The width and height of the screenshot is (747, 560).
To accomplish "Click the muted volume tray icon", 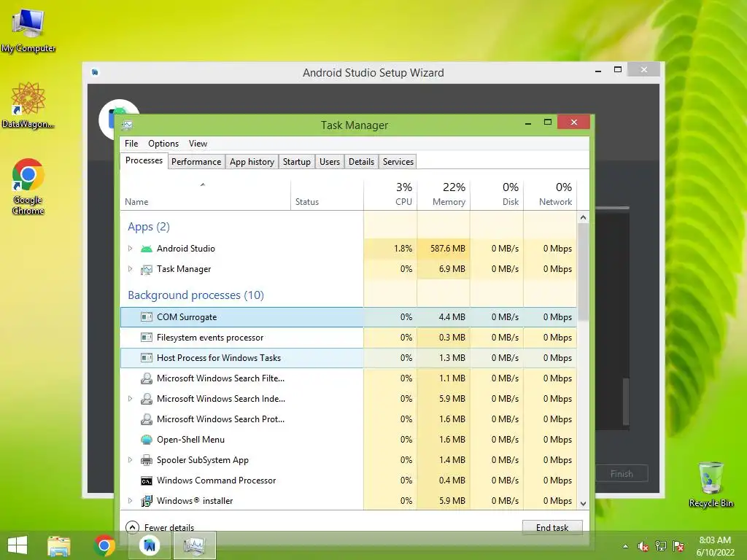I will pyautogui.click(x=643, y=546).
